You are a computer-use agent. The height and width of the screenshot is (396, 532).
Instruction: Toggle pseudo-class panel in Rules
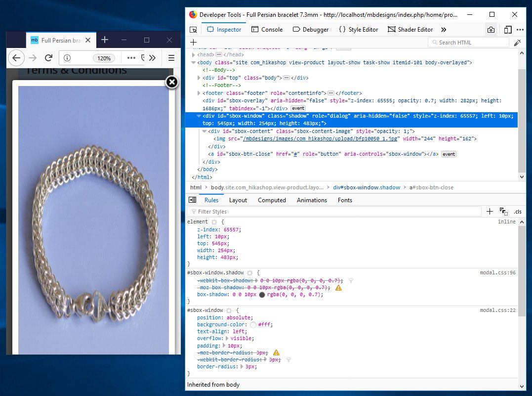point(503,212)
